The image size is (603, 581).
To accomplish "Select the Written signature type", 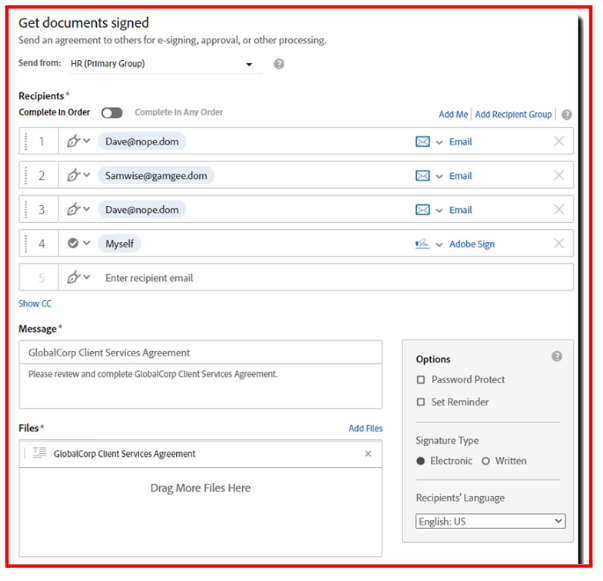I will click(x=486, y=461).
